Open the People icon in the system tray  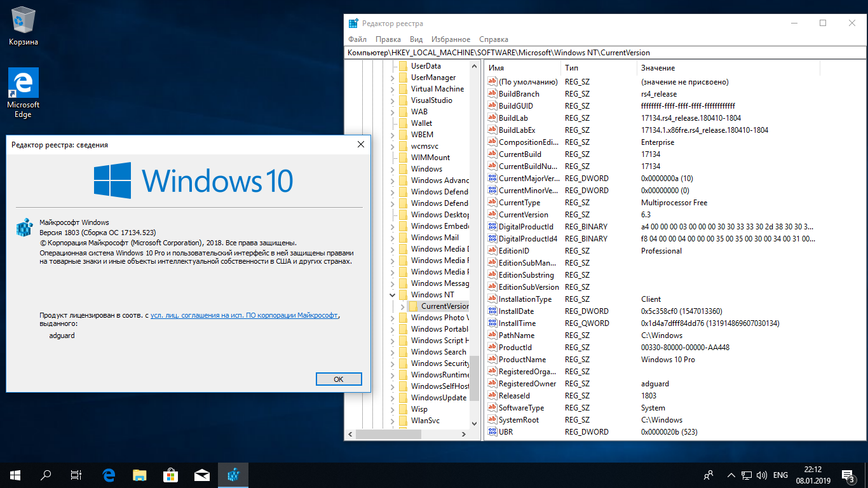point(709,475)
